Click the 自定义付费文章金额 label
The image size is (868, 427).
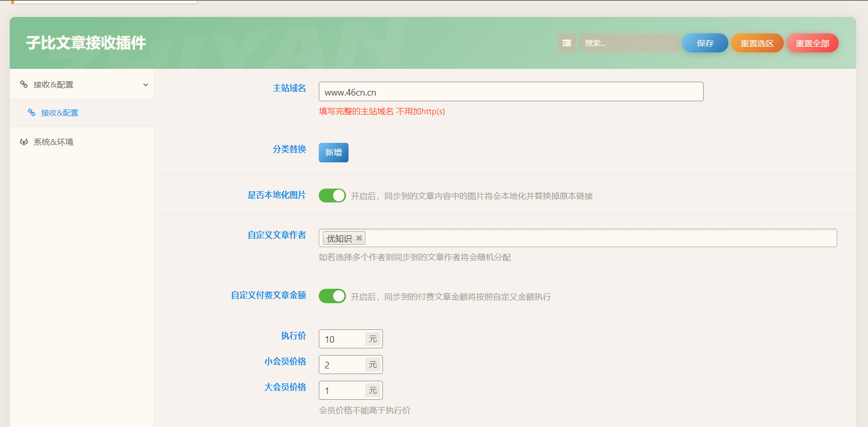point(268,295)
